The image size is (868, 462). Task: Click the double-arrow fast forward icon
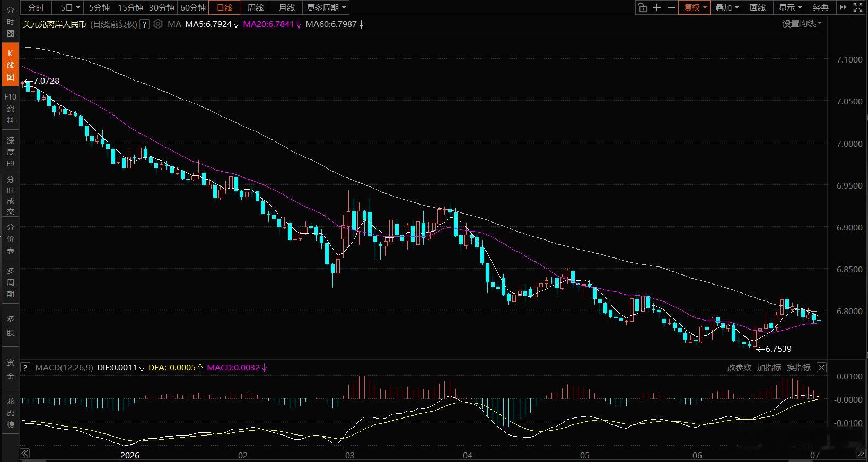843,7
